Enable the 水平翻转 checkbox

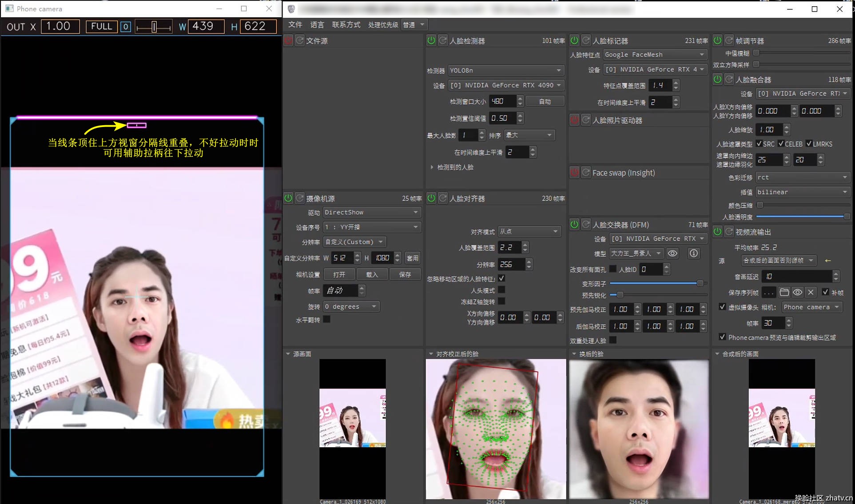click(327, 319)
